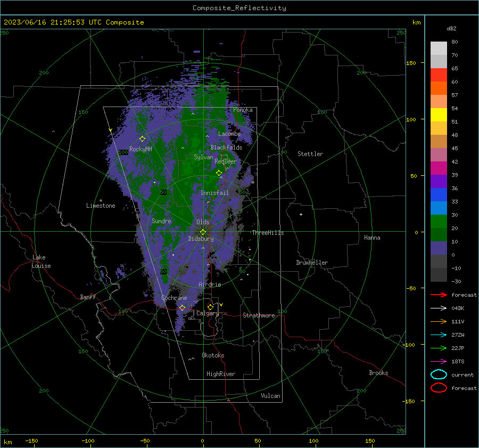Select the HighRiver map label
This screenshot has width=479, height=448.
[221, 374]
